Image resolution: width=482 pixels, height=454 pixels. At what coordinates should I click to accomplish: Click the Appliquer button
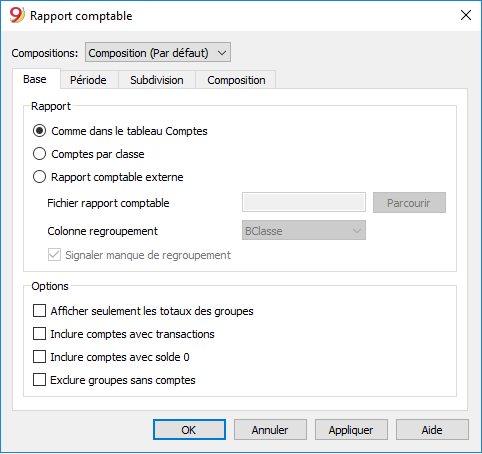pos(351,430)
